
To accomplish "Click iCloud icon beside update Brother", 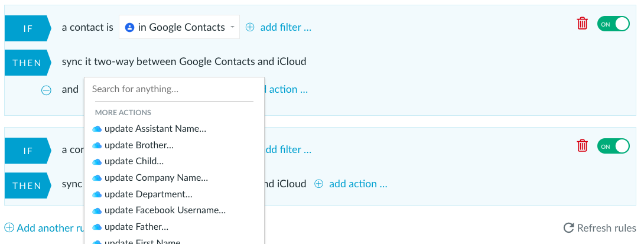I will [97, 145].
